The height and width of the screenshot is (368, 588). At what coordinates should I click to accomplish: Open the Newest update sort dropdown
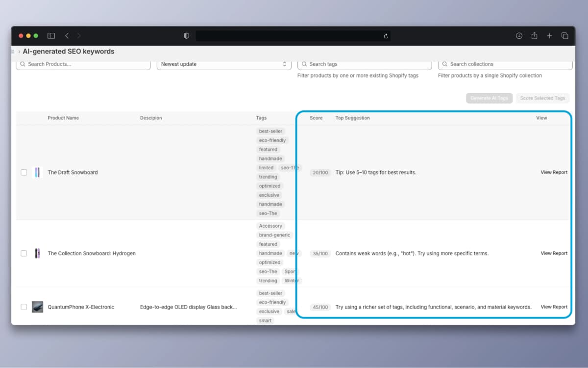tap(223, 64)
